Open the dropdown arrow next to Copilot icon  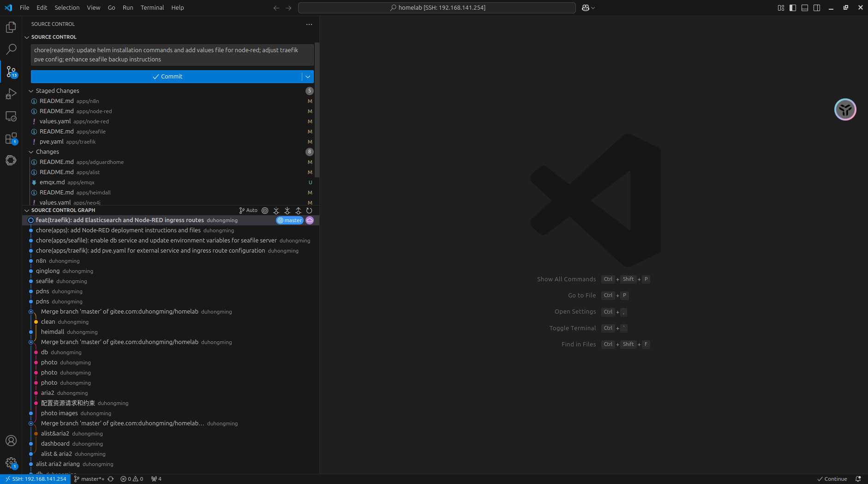coord(593,8)
